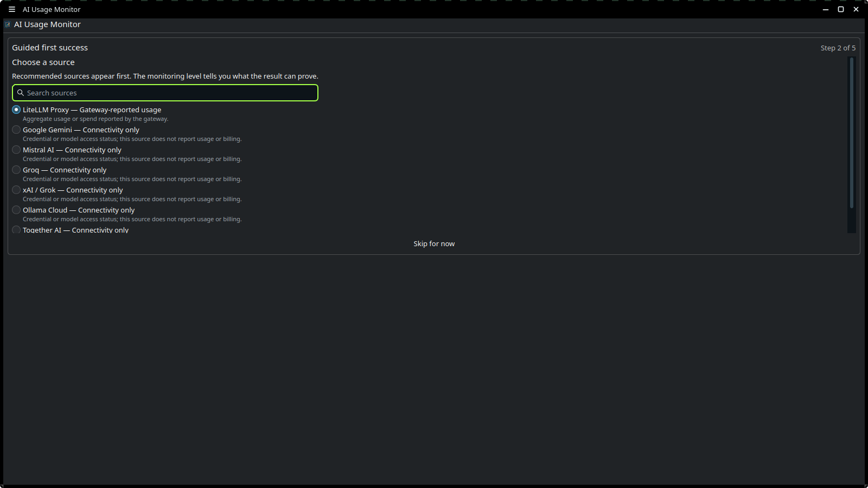This screenshot has width=868, height=488.
Task: Select the Google Gemini radio button
Action: click(16, 130)
